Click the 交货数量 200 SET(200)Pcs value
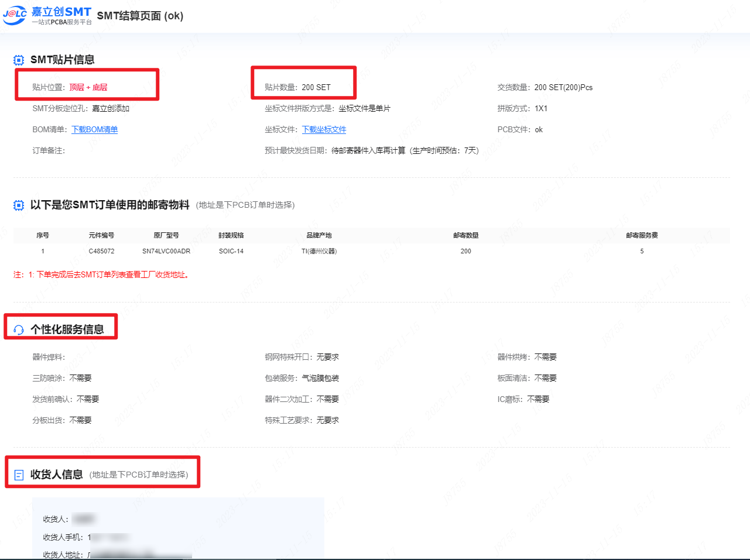The image size is (750, 560). tap(563, 88)
